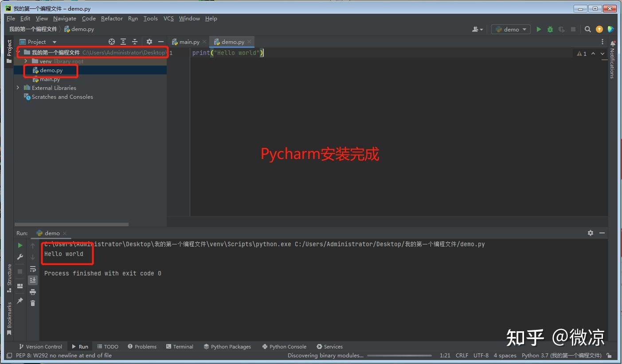This screenshot has height=364, width=622.
Task: Open the Refactor menu
Action: click(112, 19)
